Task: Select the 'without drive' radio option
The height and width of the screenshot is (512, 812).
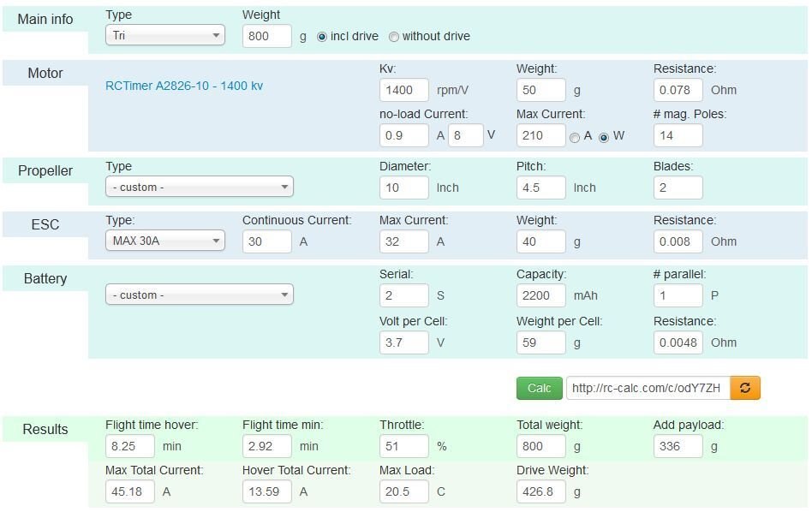Action: pos(394,37)
